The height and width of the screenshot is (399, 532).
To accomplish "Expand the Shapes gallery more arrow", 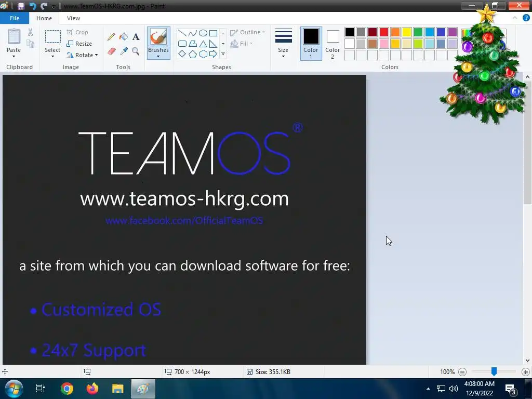I will tap(223, 54).
